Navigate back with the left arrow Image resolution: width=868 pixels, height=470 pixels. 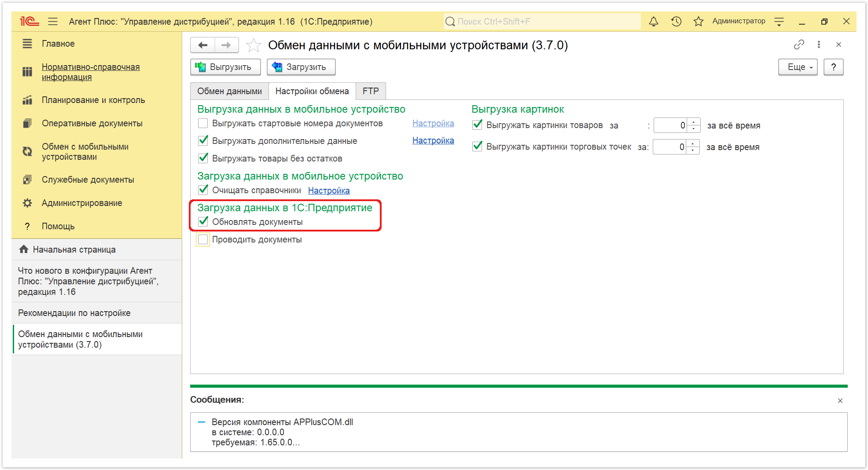(202, 45)
